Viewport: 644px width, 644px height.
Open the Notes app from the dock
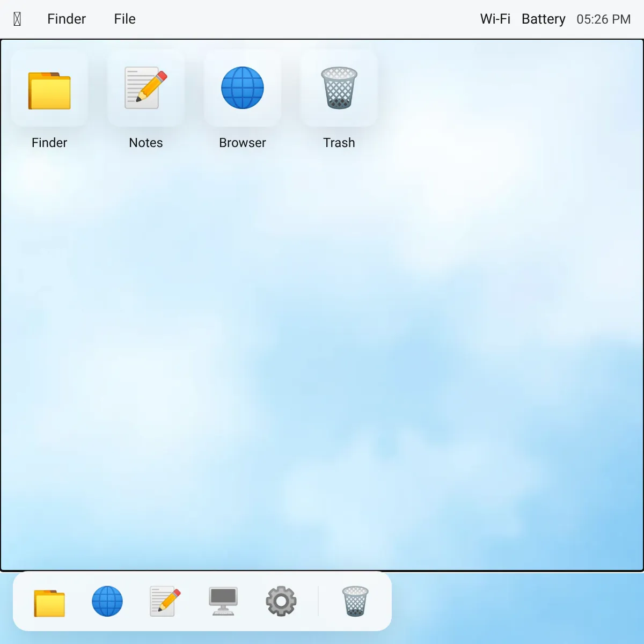(x=165, y=602)
